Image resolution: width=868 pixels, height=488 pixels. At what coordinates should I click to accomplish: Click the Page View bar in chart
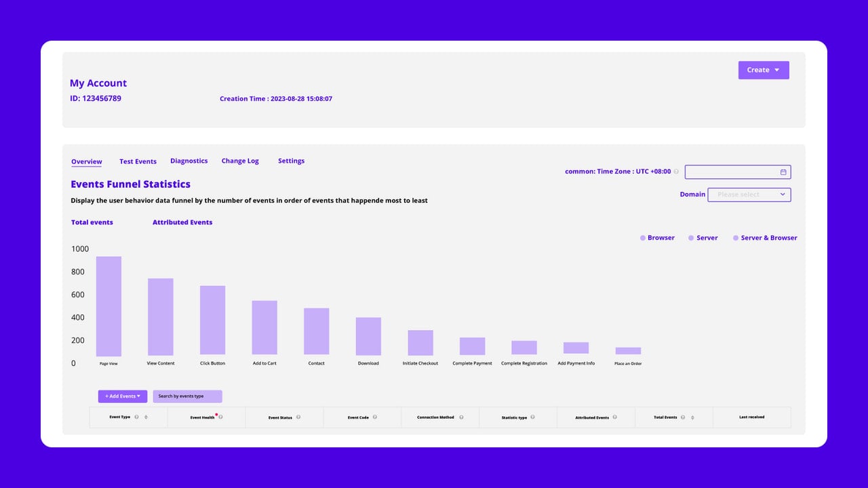coord(108,306)
